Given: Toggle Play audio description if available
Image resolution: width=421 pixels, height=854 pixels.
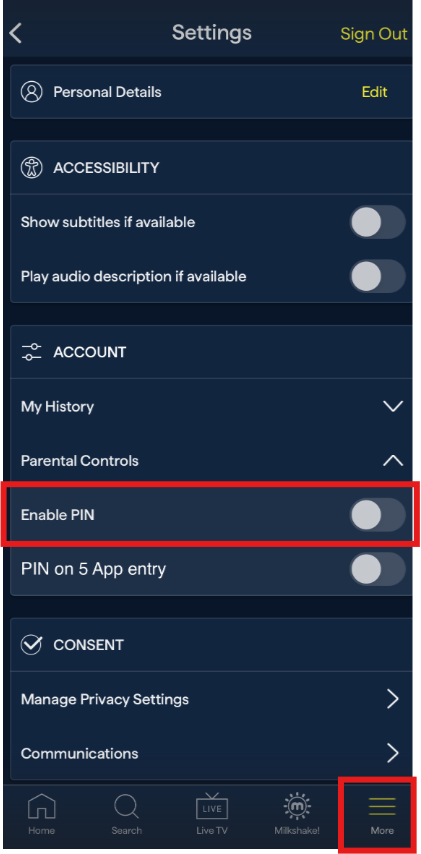Looking at the screenshot, I should (x=377, y=276).
